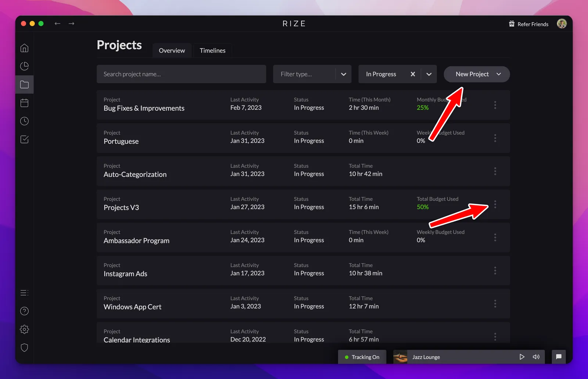Open options for Bug Fixes & Improvements
Screen dimensions: 588x379
[495, 105]
